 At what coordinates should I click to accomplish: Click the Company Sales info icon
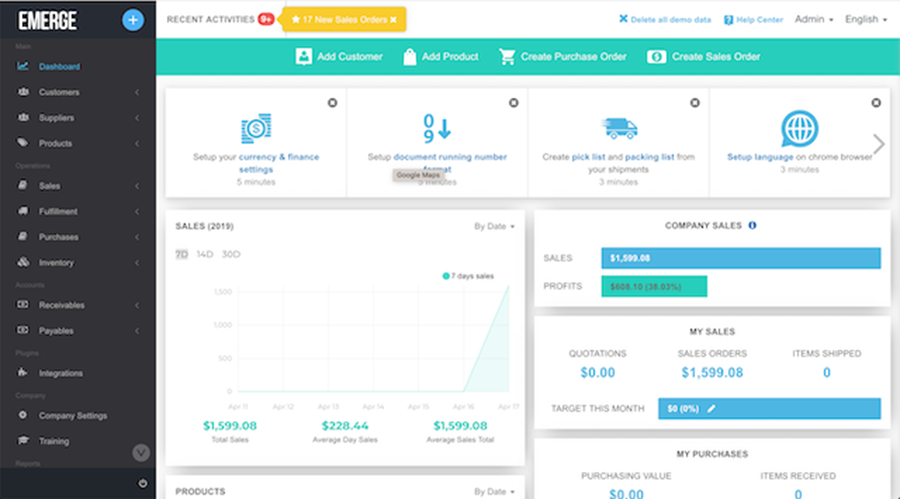[752, 226]
